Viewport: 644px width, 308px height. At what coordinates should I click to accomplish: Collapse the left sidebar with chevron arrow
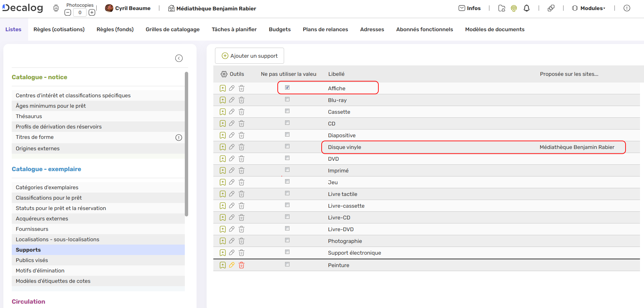(179, 58)
